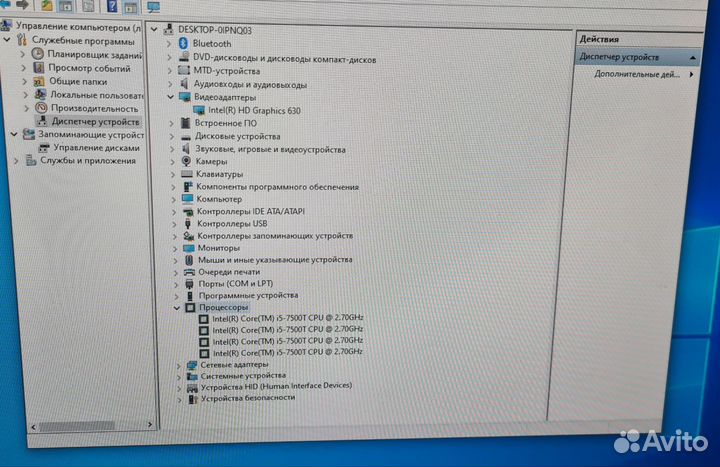This screenshot has width=720, height=467.
Task: Collapse the Процессоры node
Action: click(x=177, y=308)
